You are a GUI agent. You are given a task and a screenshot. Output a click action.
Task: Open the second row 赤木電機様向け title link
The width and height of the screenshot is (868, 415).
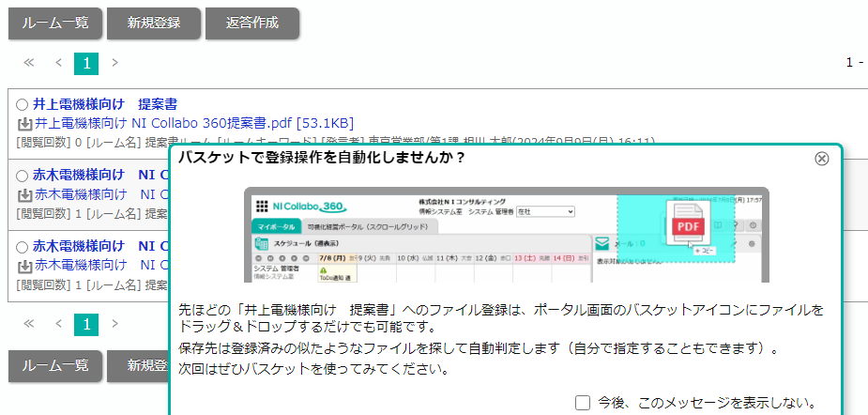(100, 176)
